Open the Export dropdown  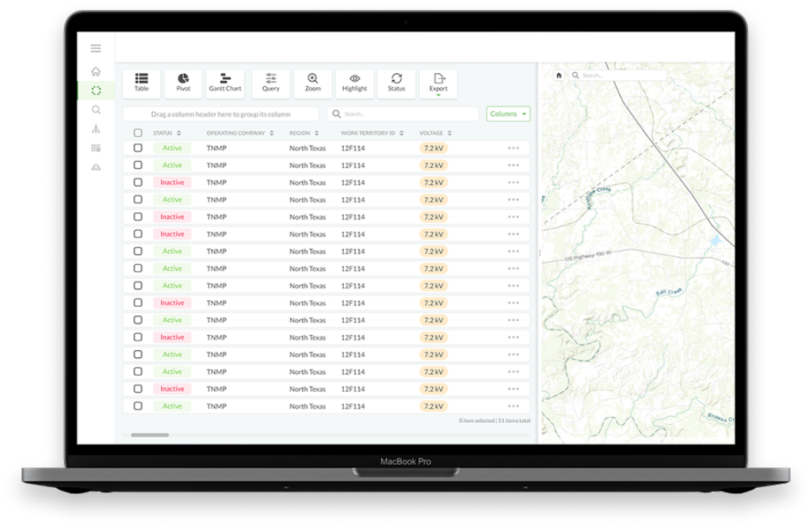click(438, 83)
